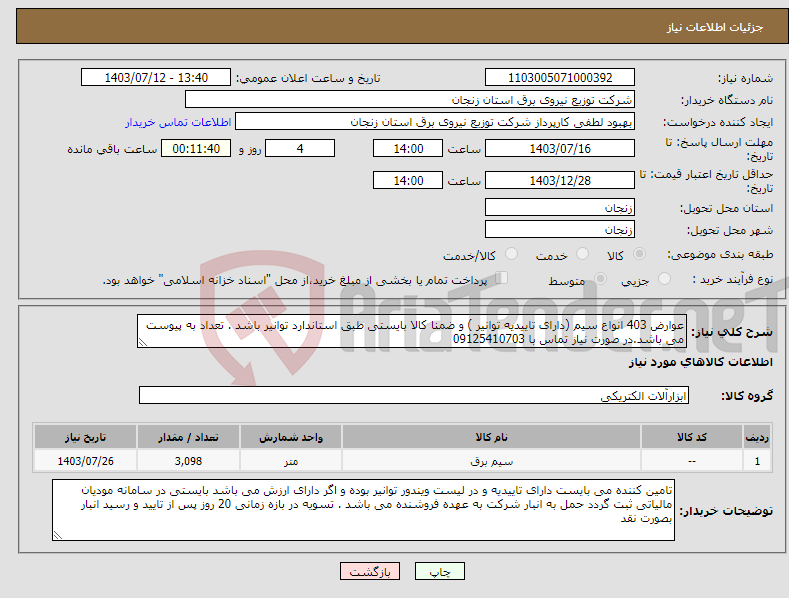Click the گروه کالا label
Image resolution: width=789 pixels, height=598 pixels.
[x=747, y=396]
